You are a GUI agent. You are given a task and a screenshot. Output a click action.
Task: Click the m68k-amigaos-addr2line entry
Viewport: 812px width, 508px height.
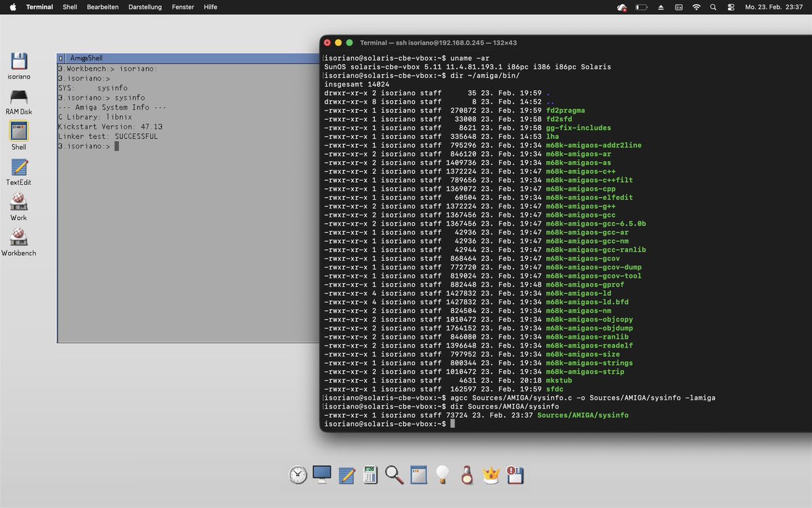click(x=593, y=146)
